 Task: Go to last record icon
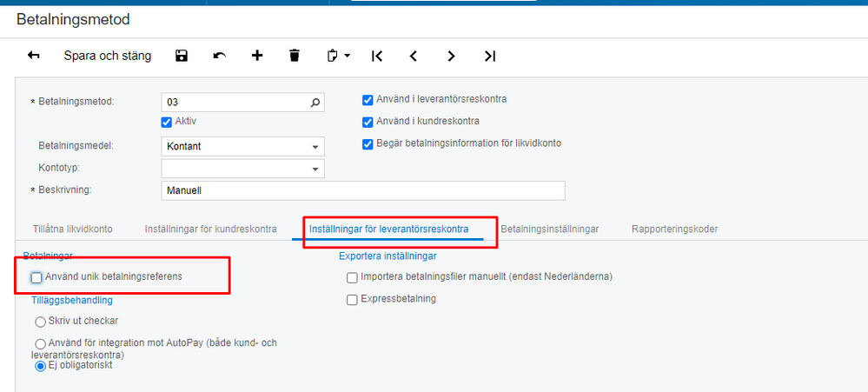pos(490,56)
